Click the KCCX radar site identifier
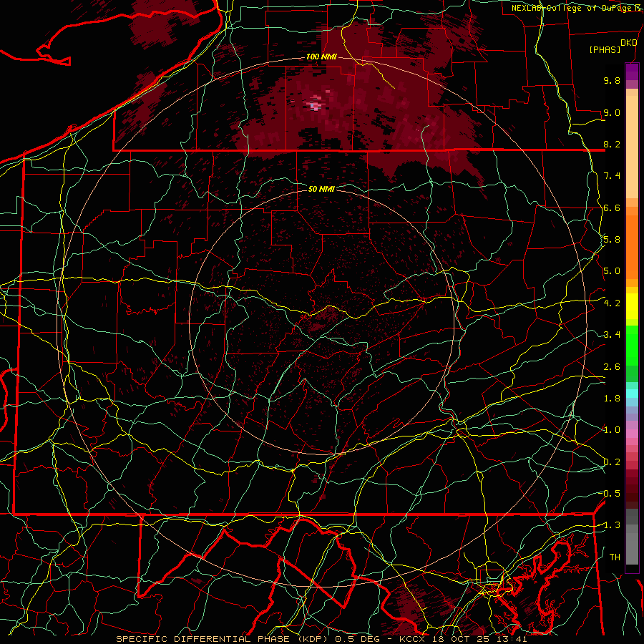 tap(412, 639)
